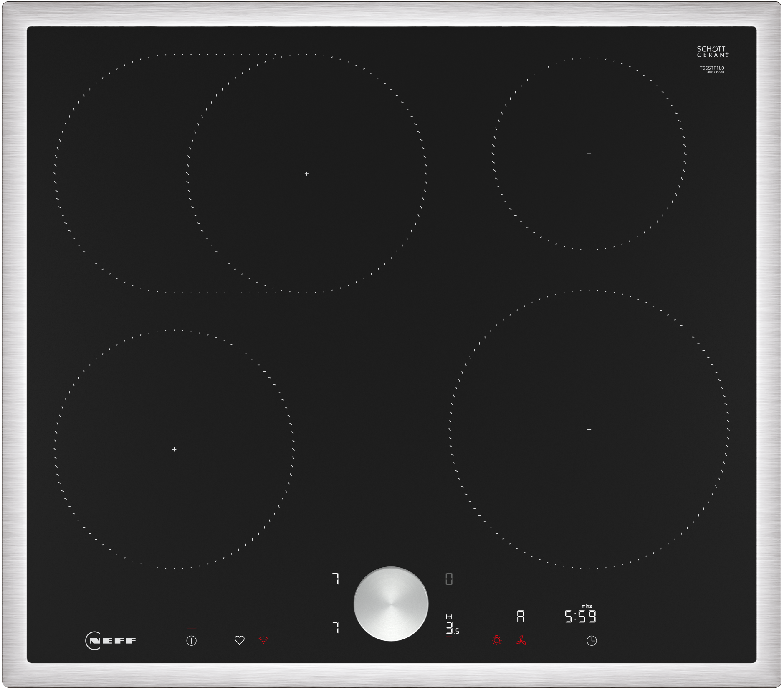784x690 pixels.
Task: Select the lower 7 zone display
Action: [336, 627]
